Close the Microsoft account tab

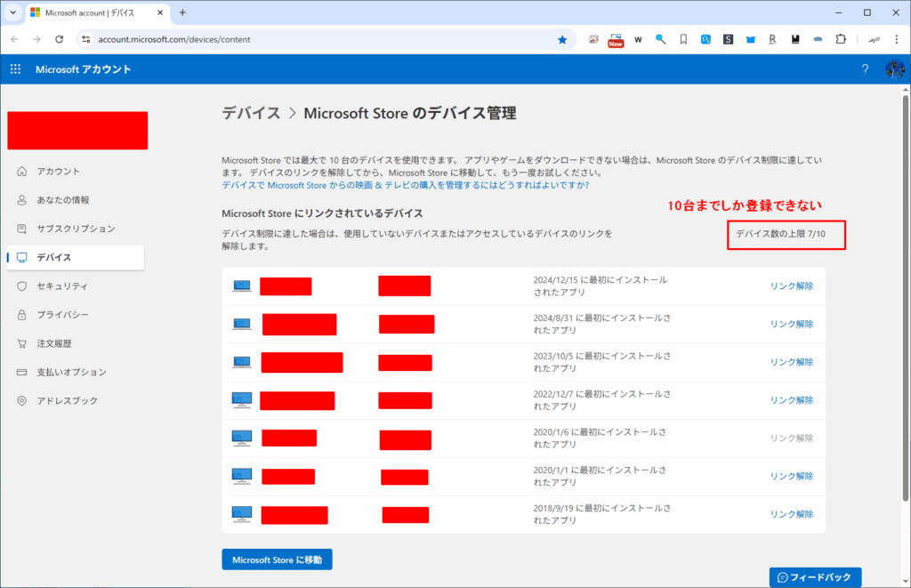coord(160,12)
